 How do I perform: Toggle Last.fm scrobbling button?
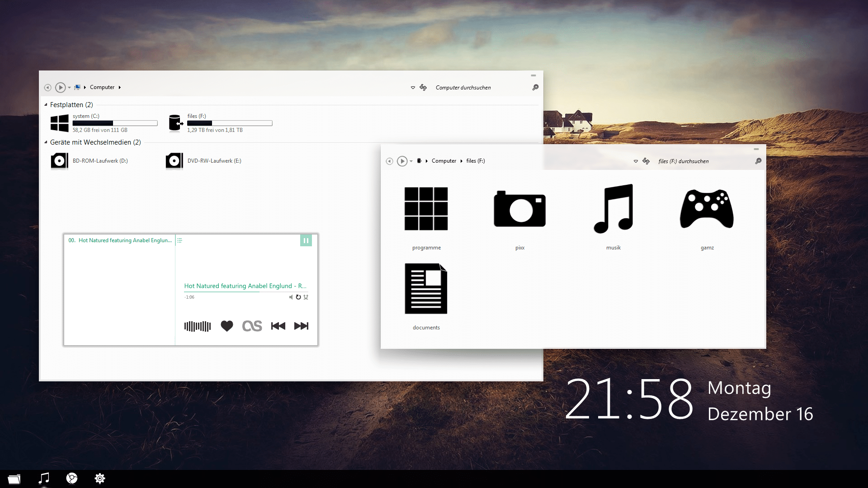(251, 326)
